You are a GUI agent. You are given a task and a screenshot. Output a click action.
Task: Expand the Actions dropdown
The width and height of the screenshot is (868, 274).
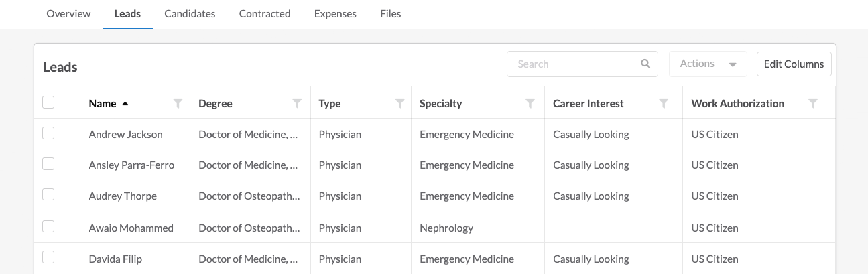[x=708, y=64]
